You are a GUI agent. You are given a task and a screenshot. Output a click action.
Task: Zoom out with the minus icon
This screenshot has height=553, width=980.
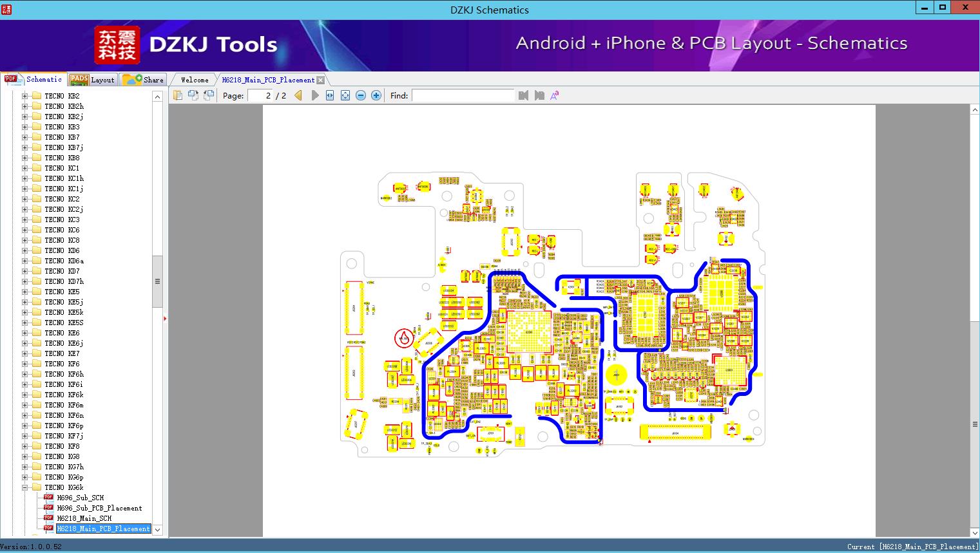coord(361,95)
